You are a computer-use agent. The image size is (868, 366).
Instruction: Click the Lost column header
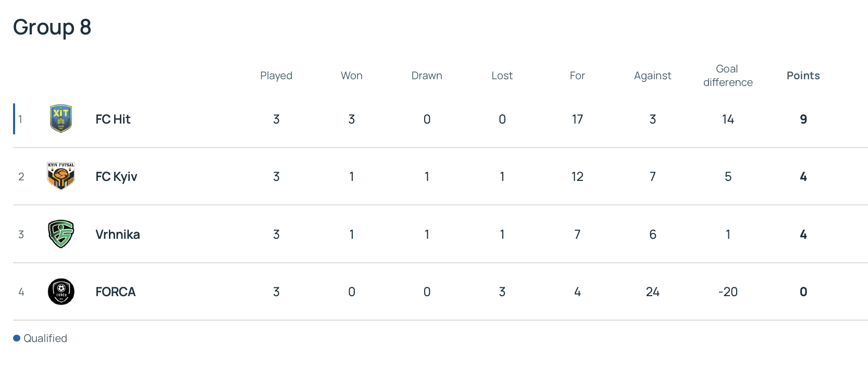coord(502,76)
